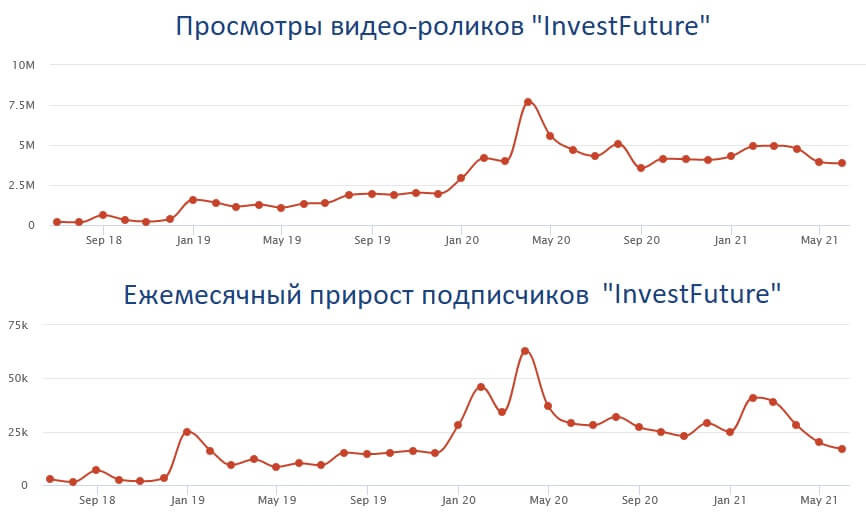
Task: Click the "Ежемесячный прирост подписчиков" chart title
Action: [x=356, y=294]
